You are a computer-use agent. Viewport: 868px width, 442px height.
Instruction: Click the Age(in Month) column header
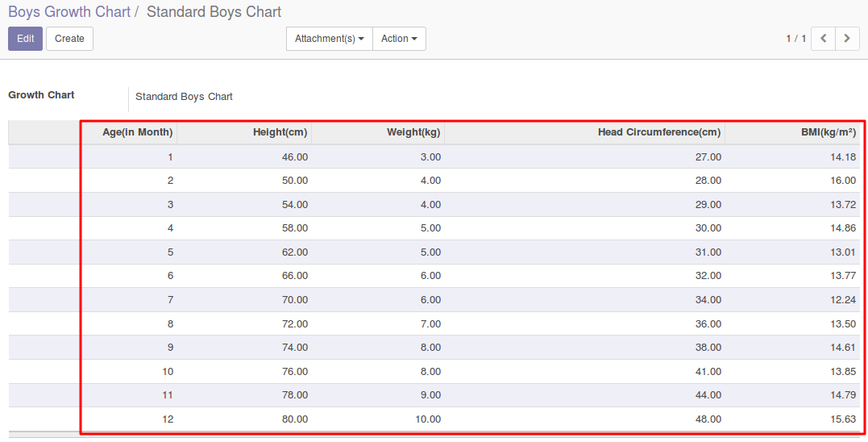[x=137, y=132]
